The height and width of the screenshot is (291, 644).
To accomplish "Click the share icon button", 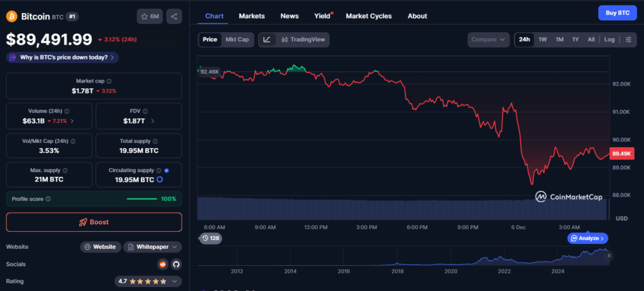I will [x=174, y=16].
